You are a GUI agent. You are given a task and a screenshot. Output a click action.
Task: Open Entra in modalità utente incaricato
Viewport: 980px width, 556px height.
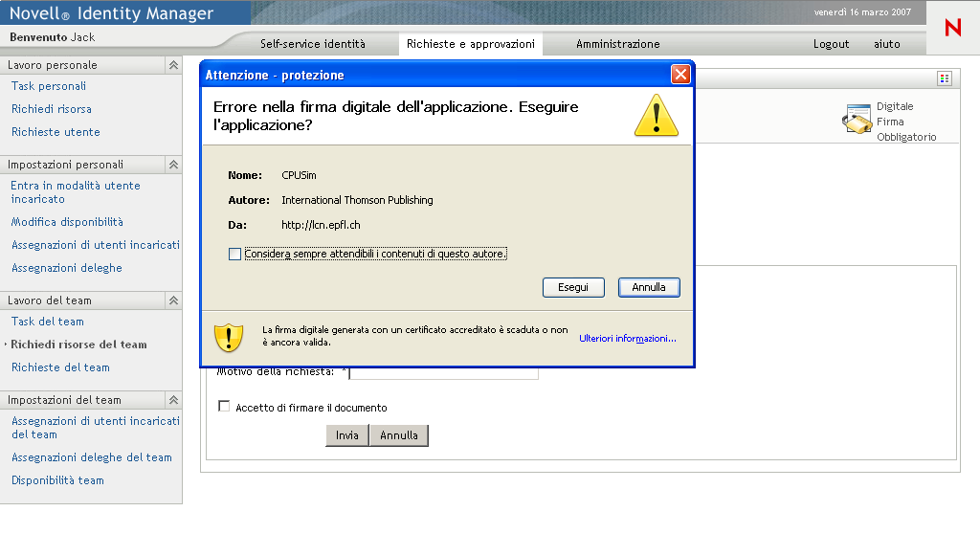pos(75,192)
